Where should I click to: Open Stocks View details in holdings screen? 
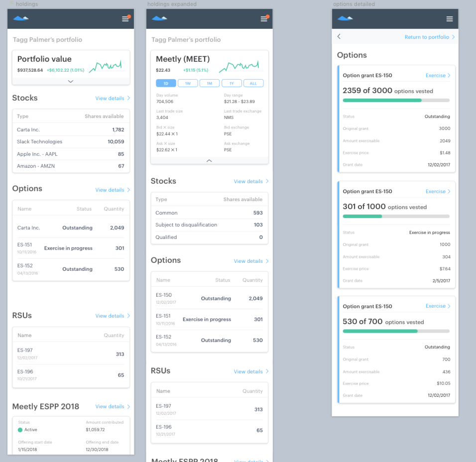click(x=113, y=98)
